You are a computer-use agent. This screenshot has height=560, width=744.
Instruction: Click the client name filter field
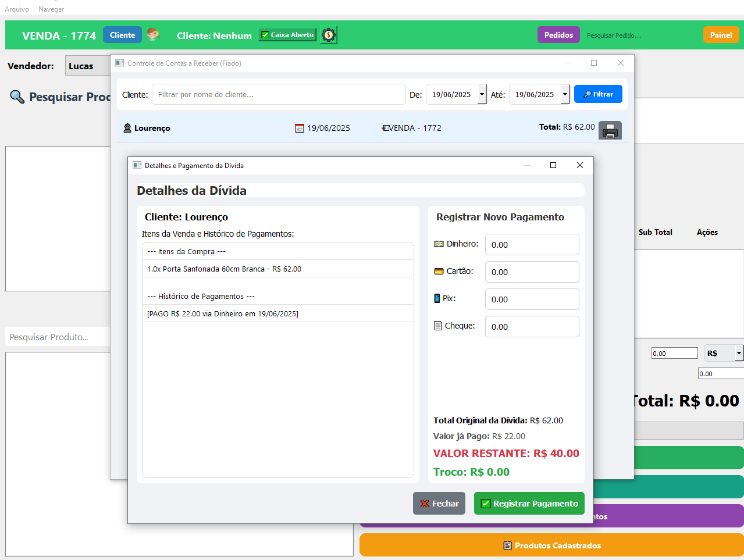point(279,94)
